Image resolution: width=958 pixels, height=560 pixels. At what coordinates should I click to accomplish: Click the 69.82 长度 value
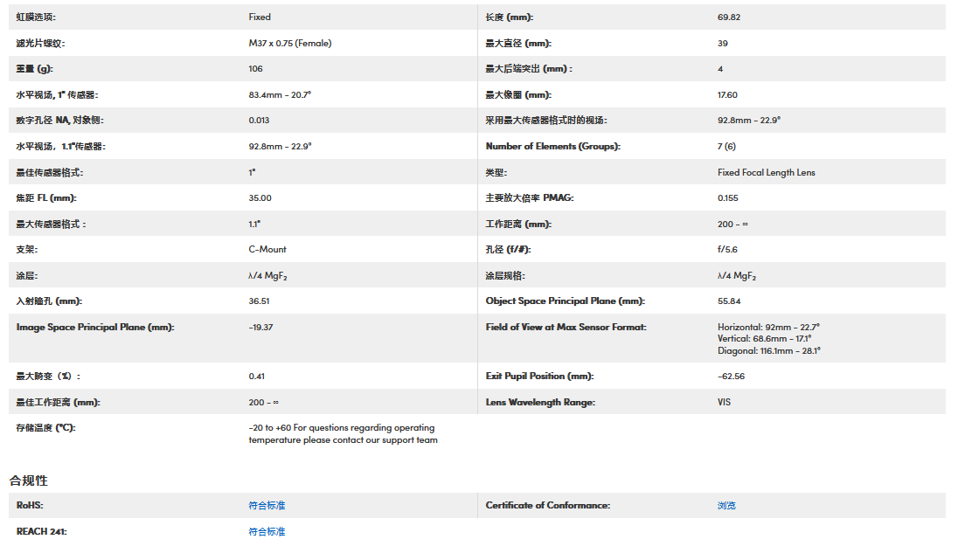coord(728,17)
